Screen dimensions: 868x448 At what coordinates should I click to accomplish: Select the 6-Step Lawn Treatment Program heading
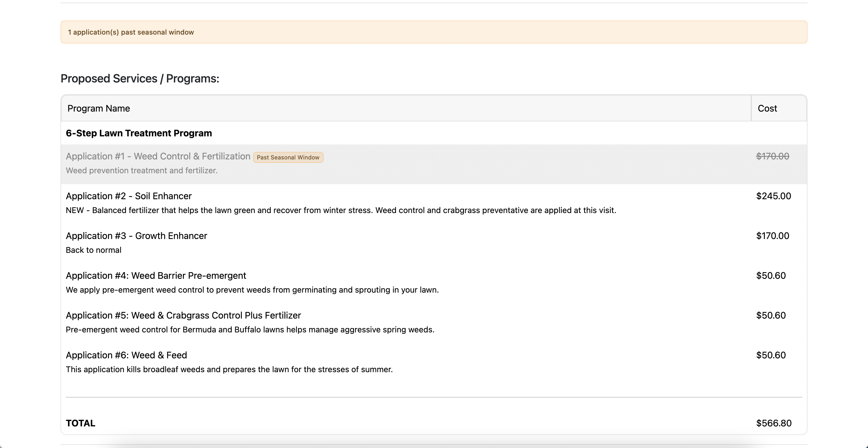pyautogui.click(x=139, y=133)
